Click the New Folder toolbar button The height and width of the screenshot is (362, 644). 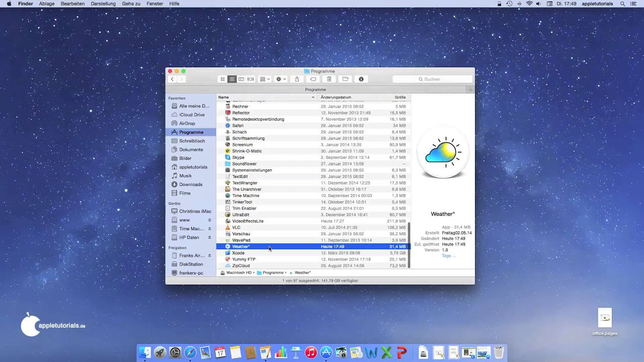[x=345, y=79]
